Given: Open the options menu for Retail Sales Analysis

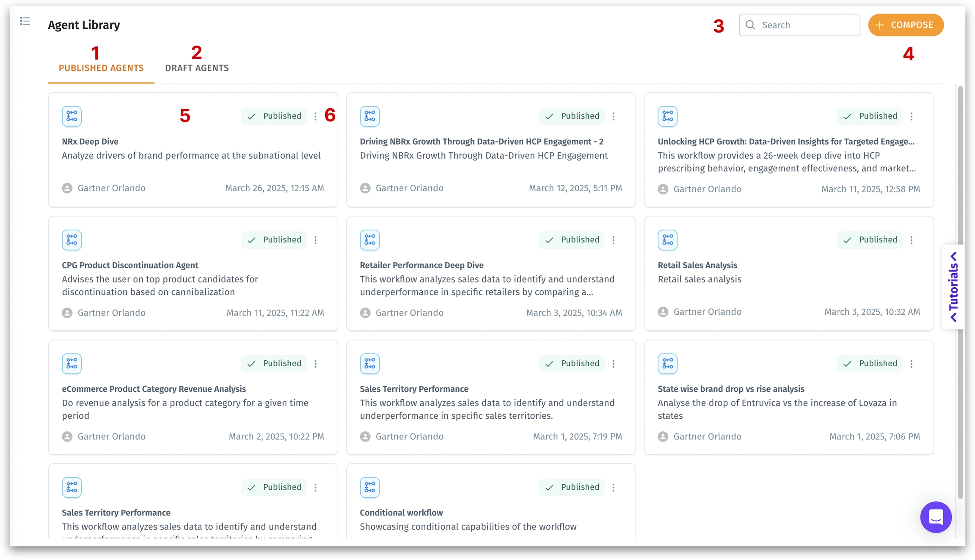Looking at the screenshot, I should point(912,240).
